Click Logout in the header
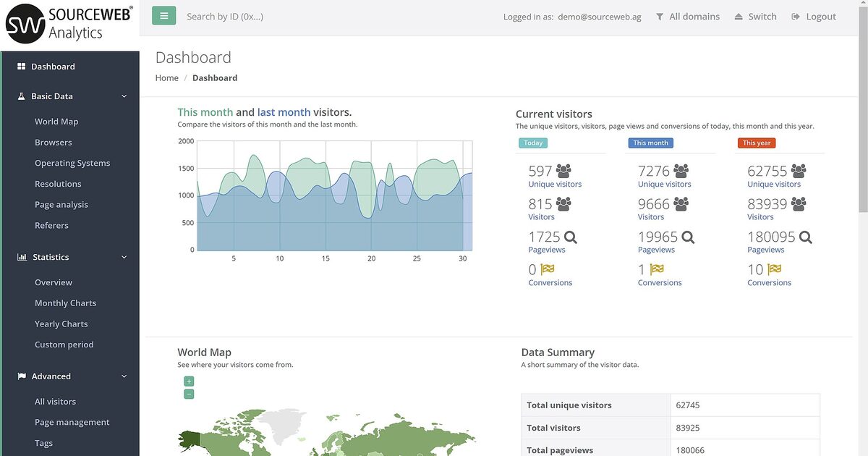 pos(821,17)
